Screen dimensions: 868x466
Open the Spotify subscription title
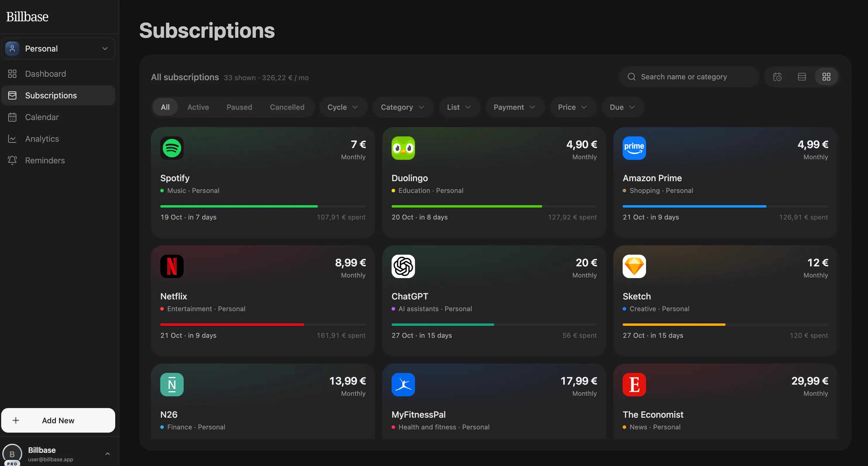pyautogui.click(x=175, y=178)
